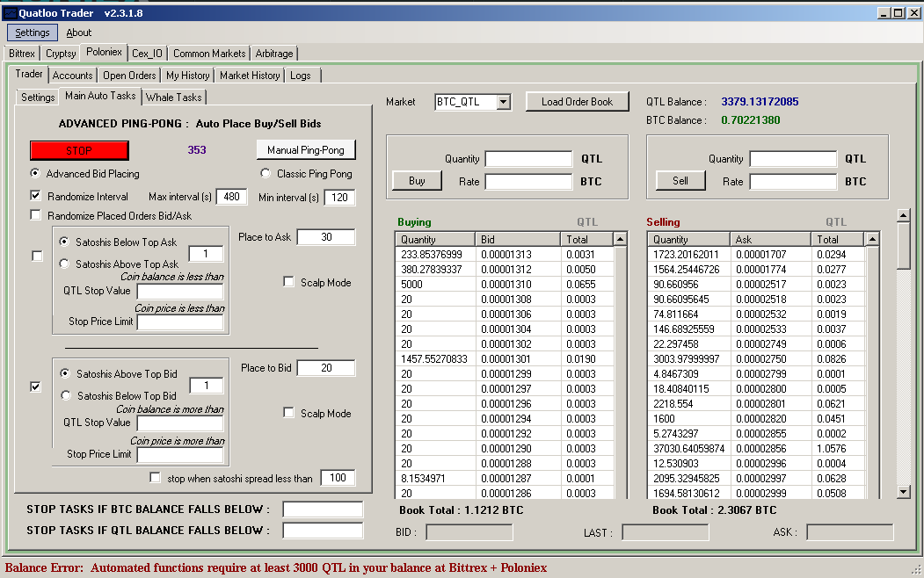
Task: Choose Satoshis Below Top Ask
Action: (63, 242)
